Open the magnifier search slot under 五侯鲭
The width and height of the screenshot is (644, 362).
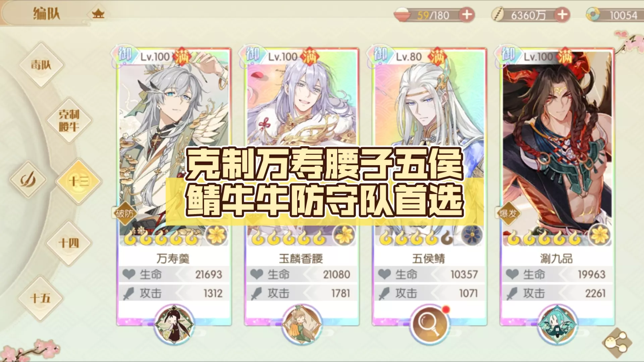point(429,324)
